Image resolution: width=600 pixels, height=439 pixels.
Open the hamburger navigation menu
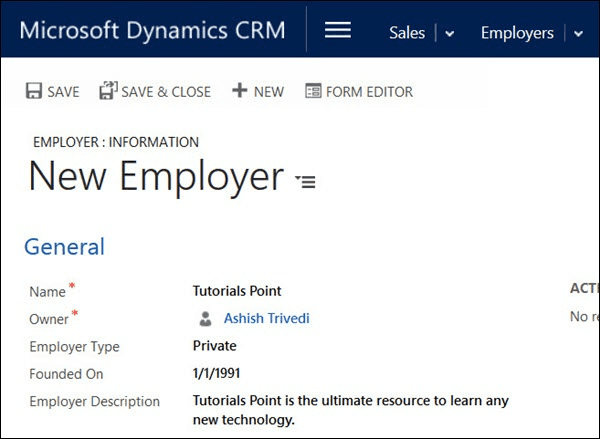pyautogui.click(x=338, y=31)
